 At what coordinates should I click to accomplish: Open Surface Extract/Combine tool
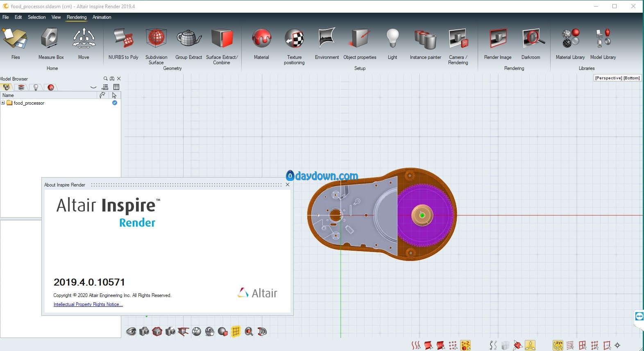point(222,46)
